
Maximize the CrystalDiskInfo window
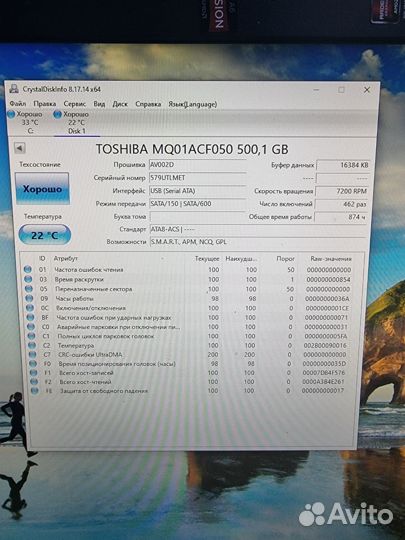tap(341, 90)
